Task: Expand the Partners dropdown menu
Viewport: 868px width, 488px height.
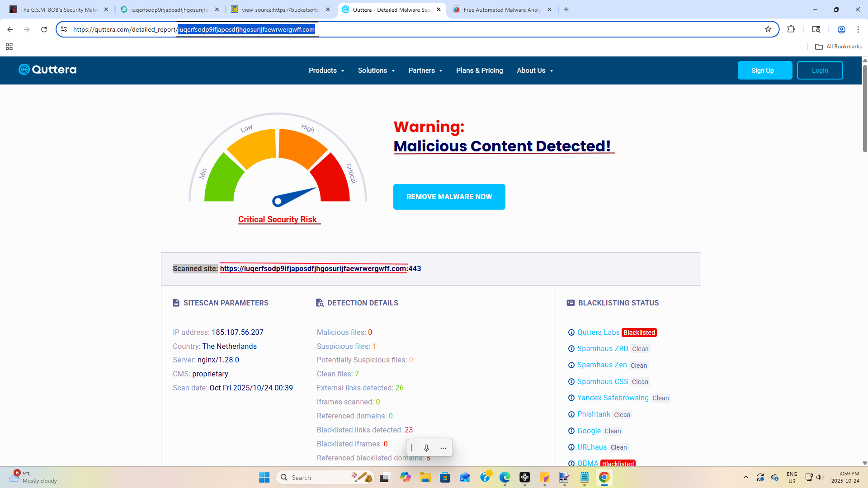Action: [x=425, y=70]
